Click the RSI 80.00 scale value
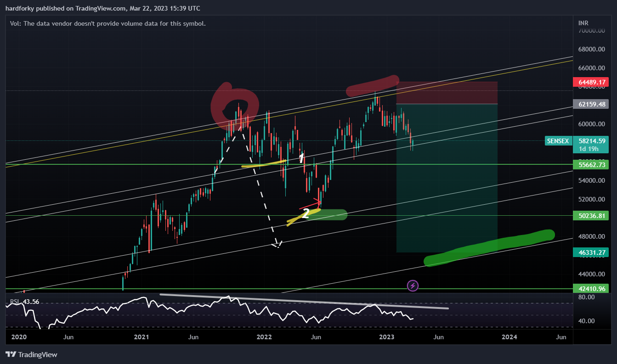This screenshot has height=364, width=617. [x=587, y=297]
